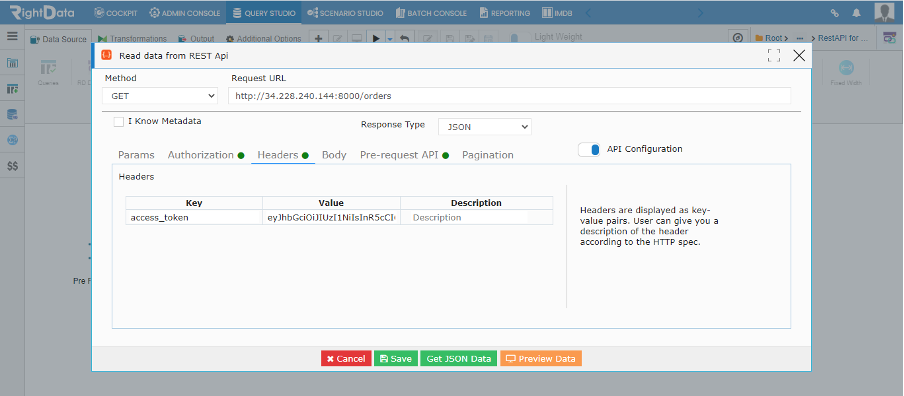Image resolution: width=904 pixels, height=396 pixels.
Task: Click the first edit pencil toolbar icon
Action: coord(338,39)
